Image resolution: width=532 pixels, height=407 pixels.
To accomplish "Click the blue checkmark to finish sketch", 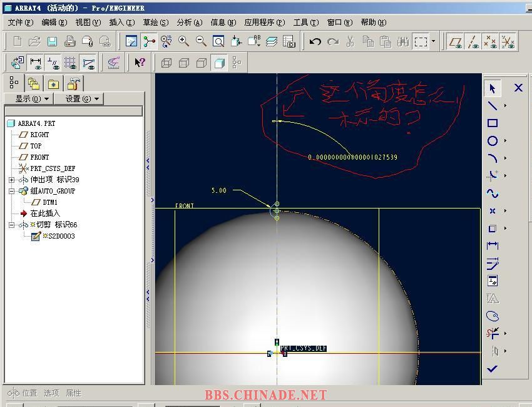I will tap(493, 369).
